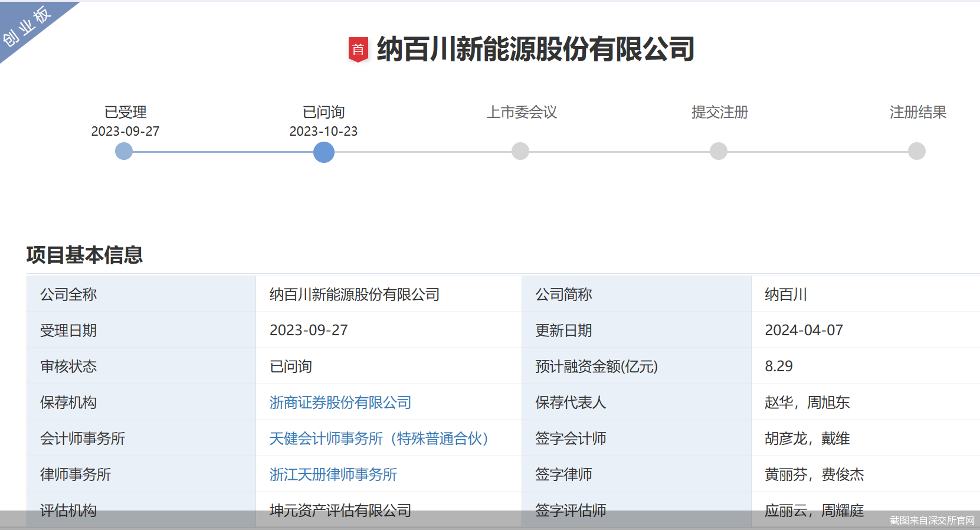980x530 pixels.
Task: Click the 提交注册 stage label
Action: pos(720,112)
